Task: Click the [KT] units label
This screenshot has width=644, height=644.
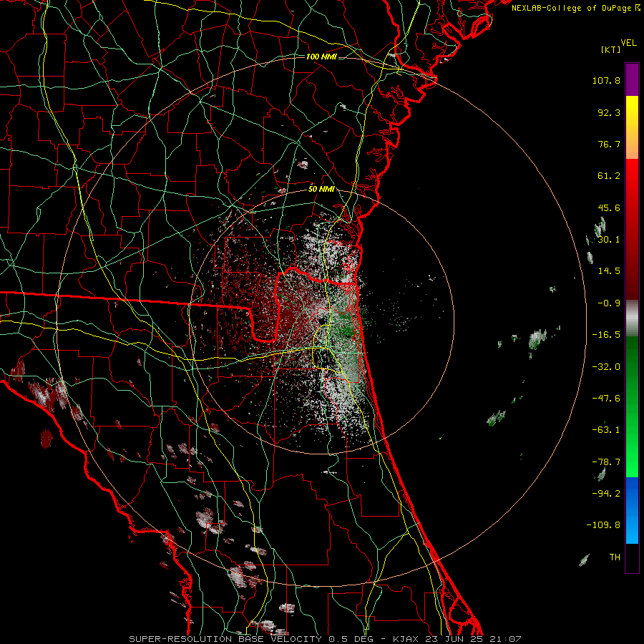Action: (610, 49)
